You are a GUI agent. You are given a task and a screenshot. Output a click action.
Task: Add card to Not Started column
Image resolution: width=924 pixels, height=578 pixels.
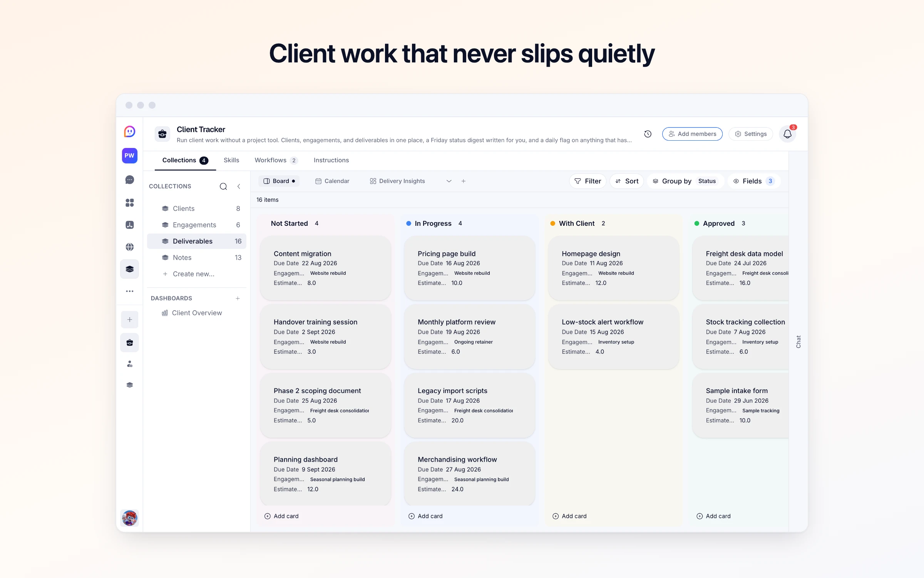281,516
